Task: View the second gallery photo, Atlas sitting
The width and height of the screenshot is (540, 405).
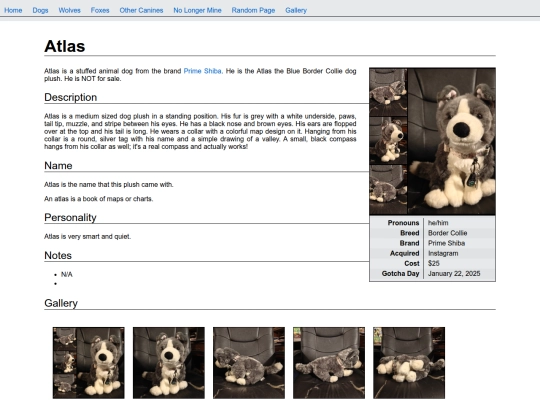Action: 169,363
